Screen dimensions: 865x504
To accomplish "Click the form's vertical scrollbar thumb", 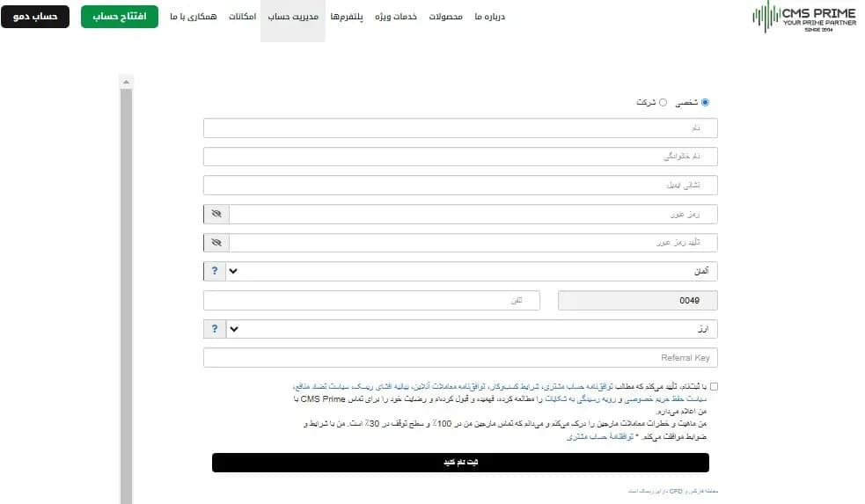I will click(127, 296).
